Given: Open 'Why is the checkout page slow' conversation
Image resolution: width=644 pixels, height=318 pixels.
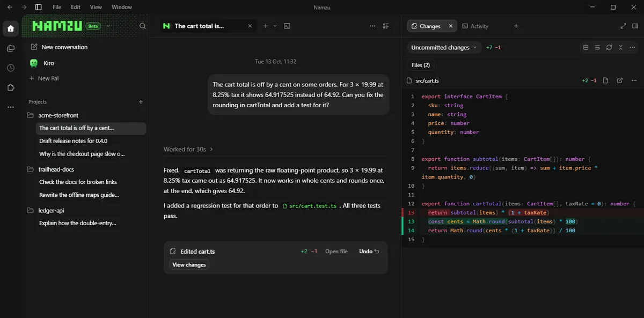Looking at the screenshot, I should coord(82,154).
